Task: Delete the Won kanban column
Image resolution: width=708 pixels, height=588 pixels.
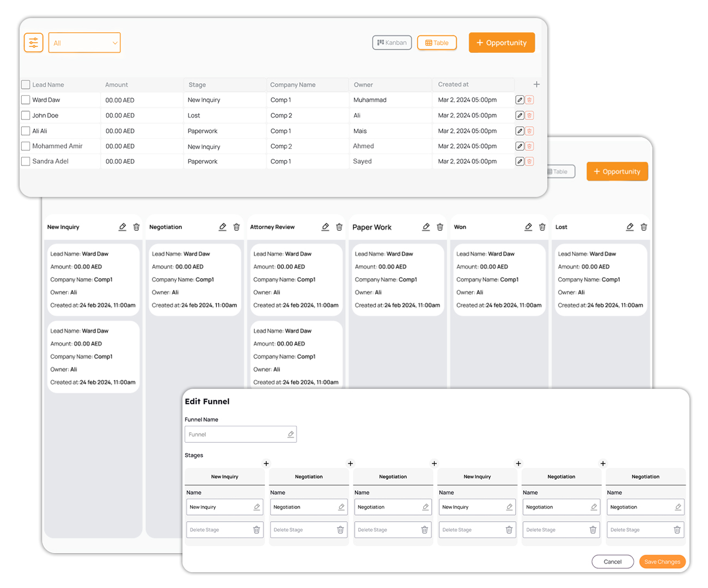Action: [x=542, y=227]
